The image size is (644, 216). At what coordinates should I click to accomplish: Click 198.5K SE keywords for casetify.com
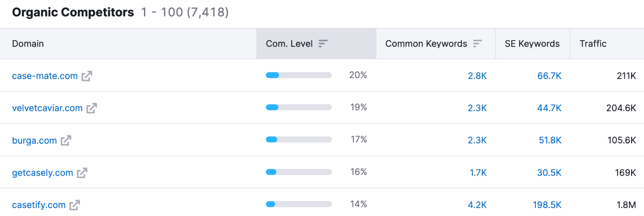point(547,205)
